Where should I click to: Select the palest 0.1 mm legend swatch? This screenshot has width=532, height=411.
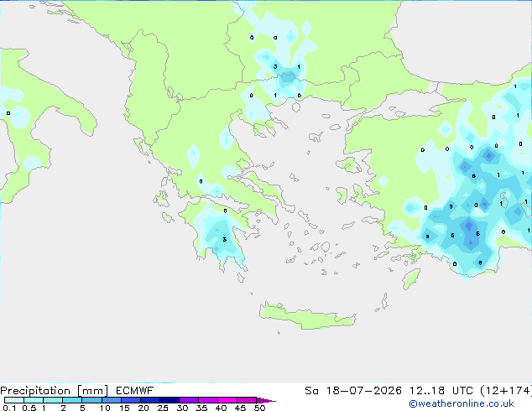[14, 400]
